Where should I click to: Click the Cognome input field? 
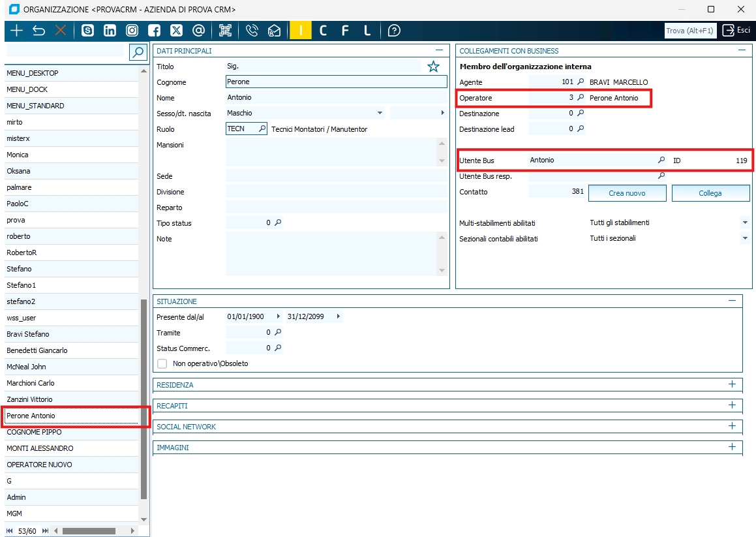pos(336,82)
